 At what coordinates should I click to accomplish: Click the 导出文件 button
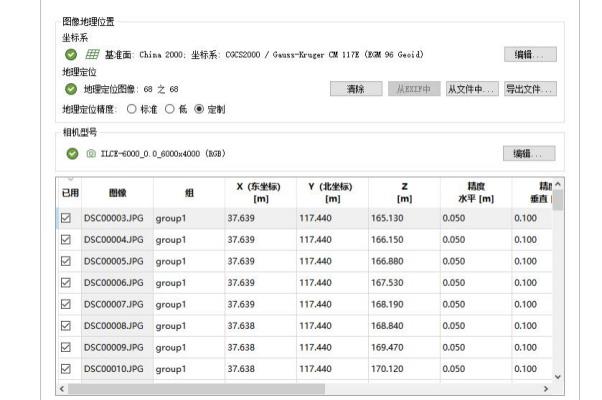(529, 89)
